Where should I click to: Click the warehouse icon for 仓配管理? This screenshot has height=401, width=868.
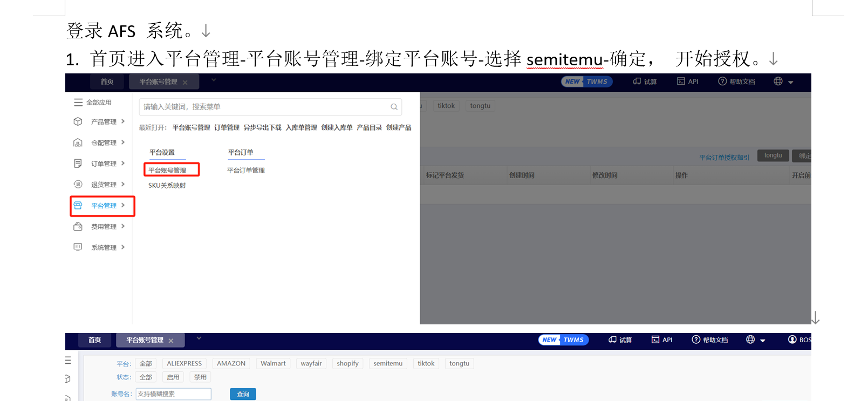click(78, 142)
